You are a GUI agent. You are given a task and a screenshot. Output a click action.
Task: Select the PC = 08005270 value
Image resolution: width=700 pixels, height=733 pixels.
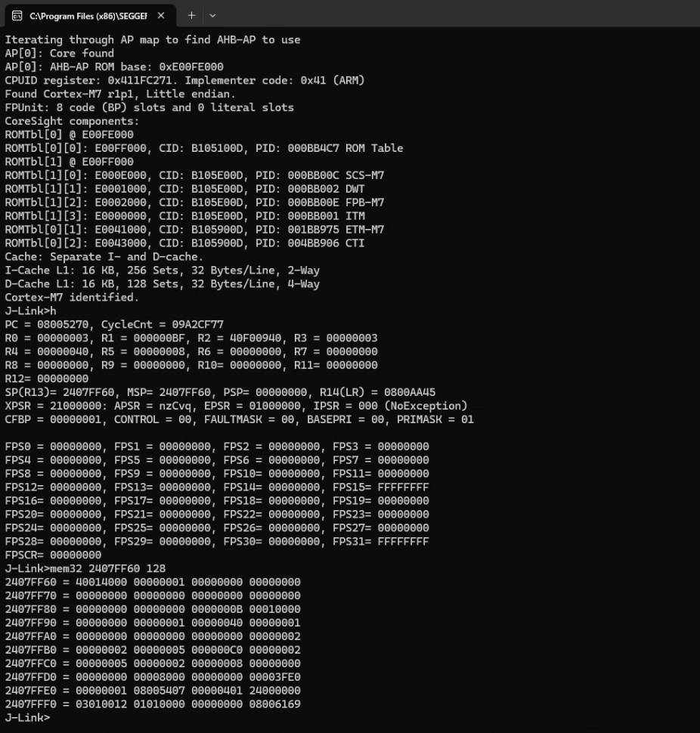60,324
